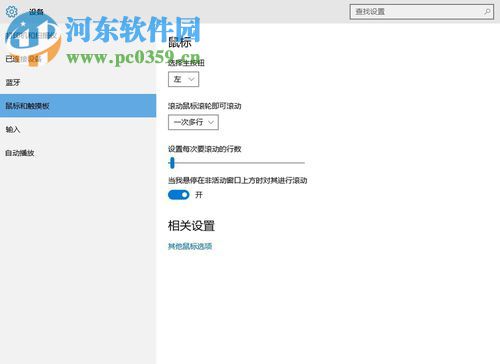This screenshot has height=364, width=500.
Task: Toggle the inactive window scrolling switch
Action: click(179, 195)
